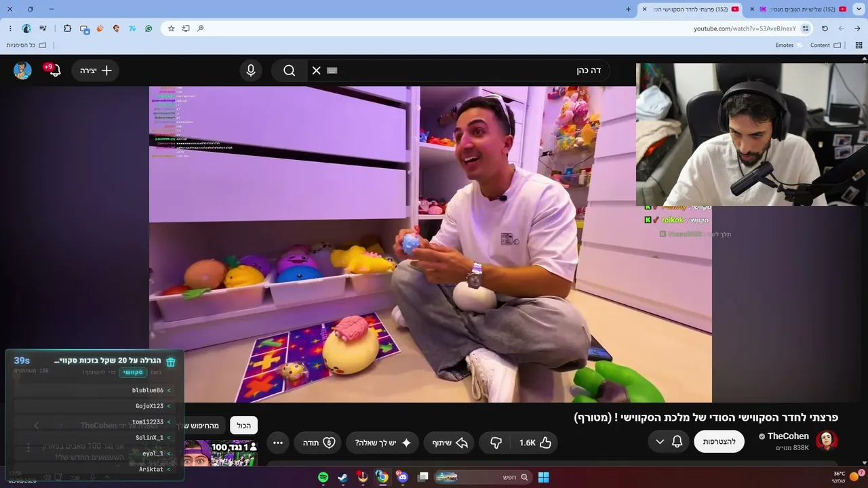Click the address bar URL
The height and width of the screenshot is (488, 868).
(x=745, y=28)
